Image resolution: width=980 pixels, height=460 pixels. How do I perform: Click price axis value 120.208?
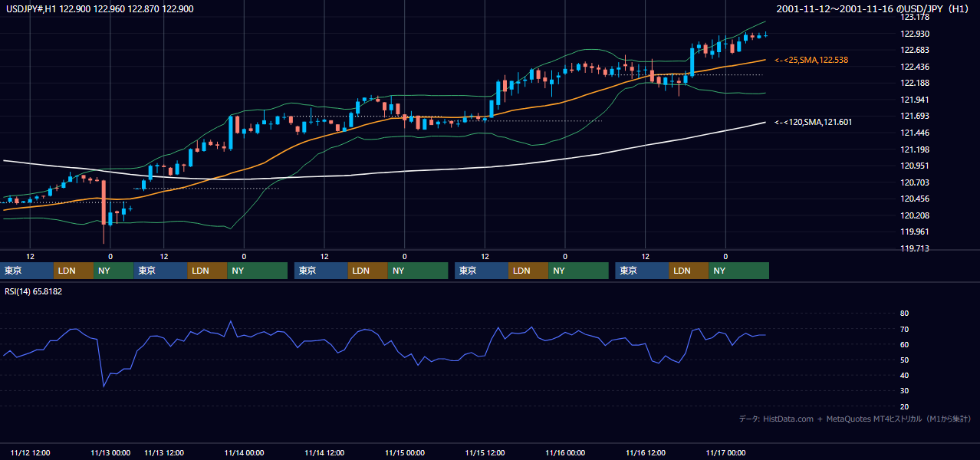point(915,215)
